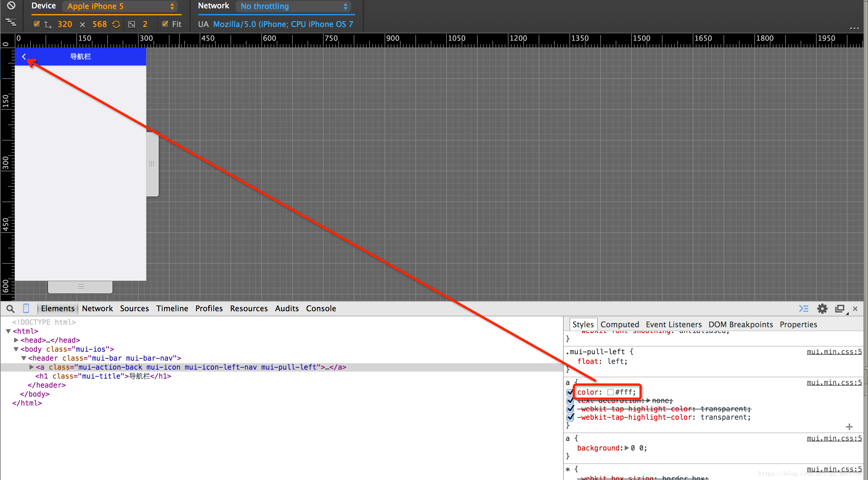Click the swap dimensions rotate icon

pos(116,24)
